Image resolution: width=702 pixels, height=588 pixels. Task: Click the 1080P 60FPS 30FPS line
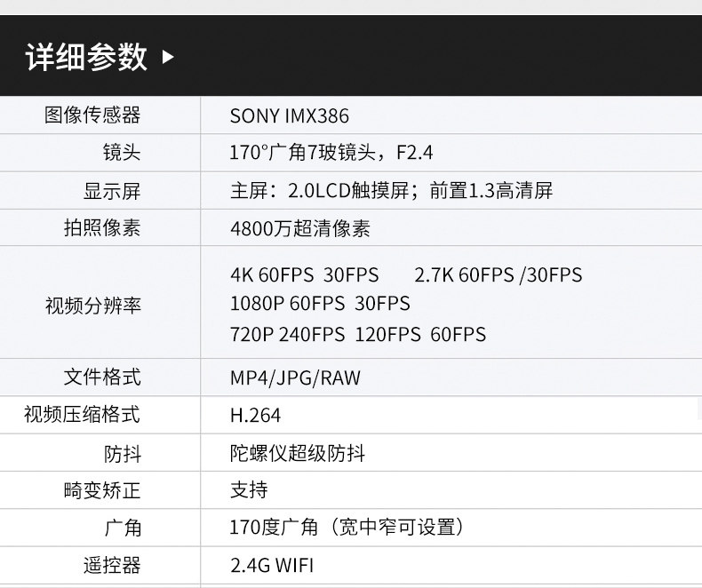point(320,304)
